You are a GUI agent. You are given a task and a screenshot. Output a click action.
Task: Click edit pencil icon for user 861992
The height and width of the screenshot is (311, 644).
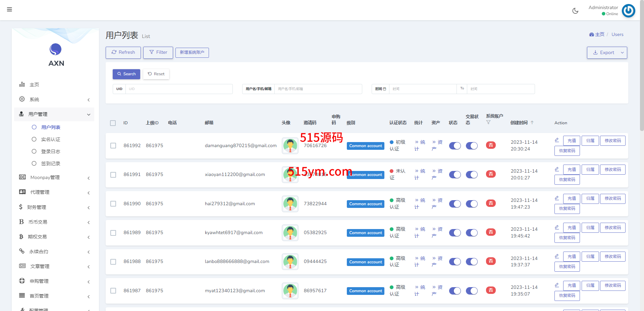pos(557,140)
